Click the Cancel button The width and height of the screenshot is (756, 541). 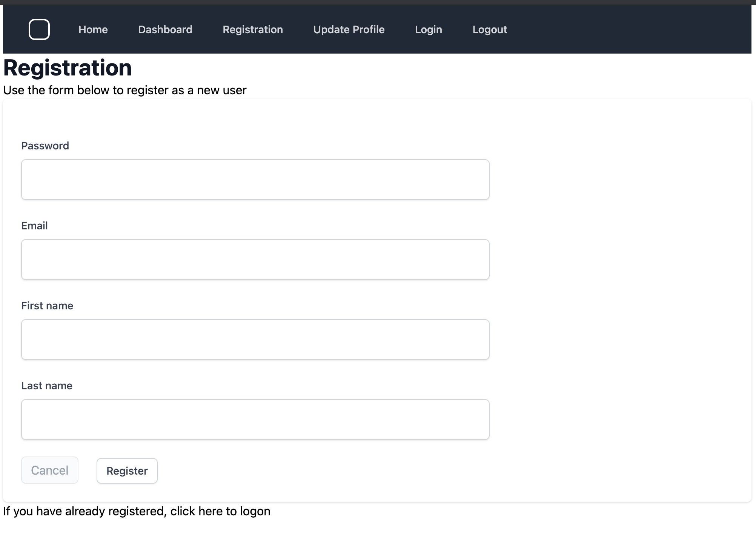(50, 470)
